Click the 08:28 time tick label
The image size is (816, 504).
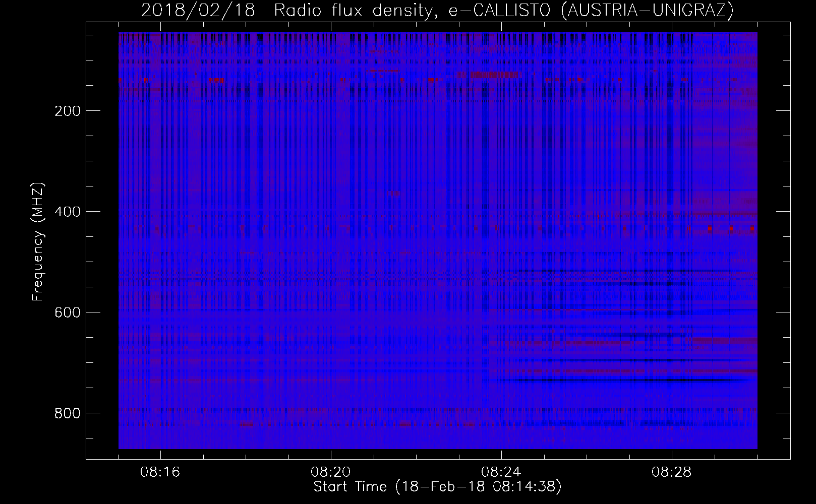point(672,472)
